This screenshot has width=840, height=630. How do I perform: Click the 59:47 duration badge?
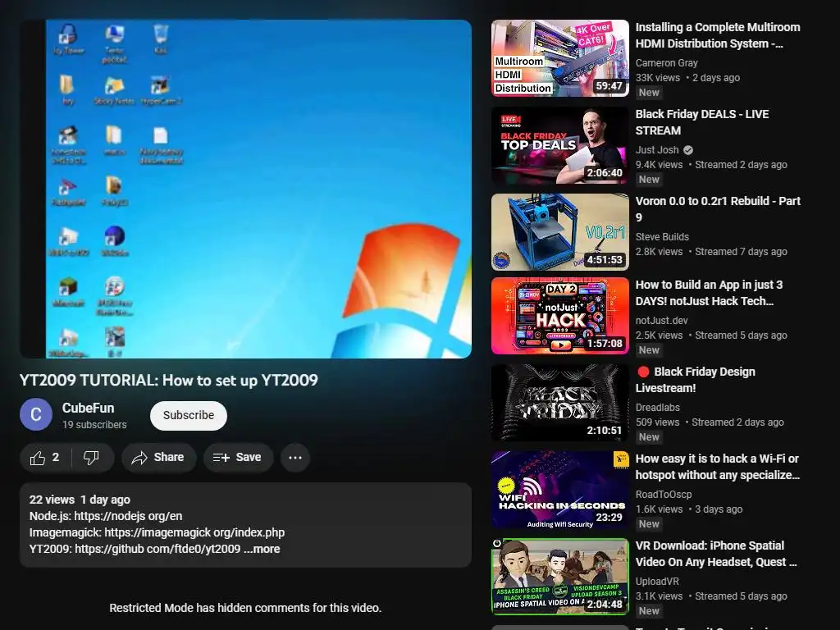click(x=609, y=86)
